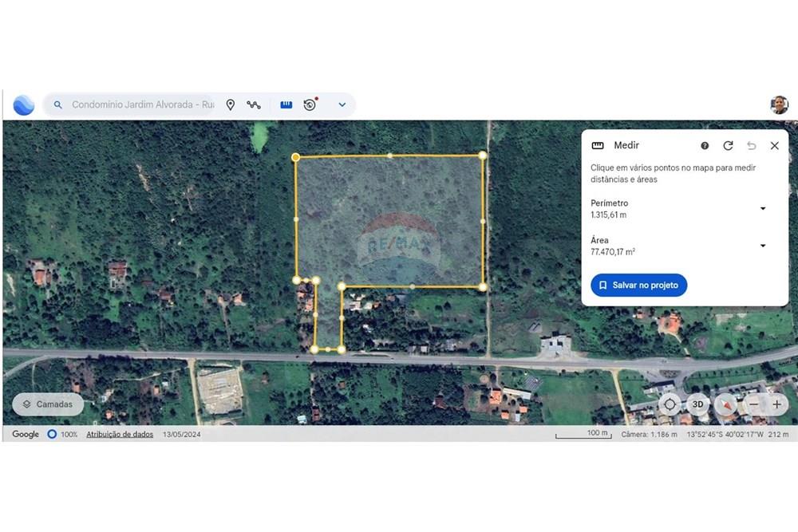This screenshot has height=532, width=798.
Task: Open the user account avatar
Action: click(x=779, y=104)
